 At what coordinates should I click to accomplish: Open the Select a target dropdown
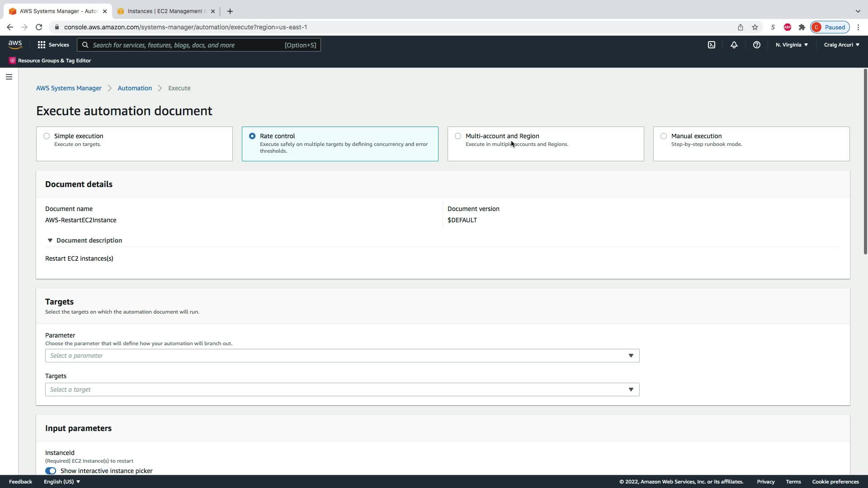tap(342, 389)
